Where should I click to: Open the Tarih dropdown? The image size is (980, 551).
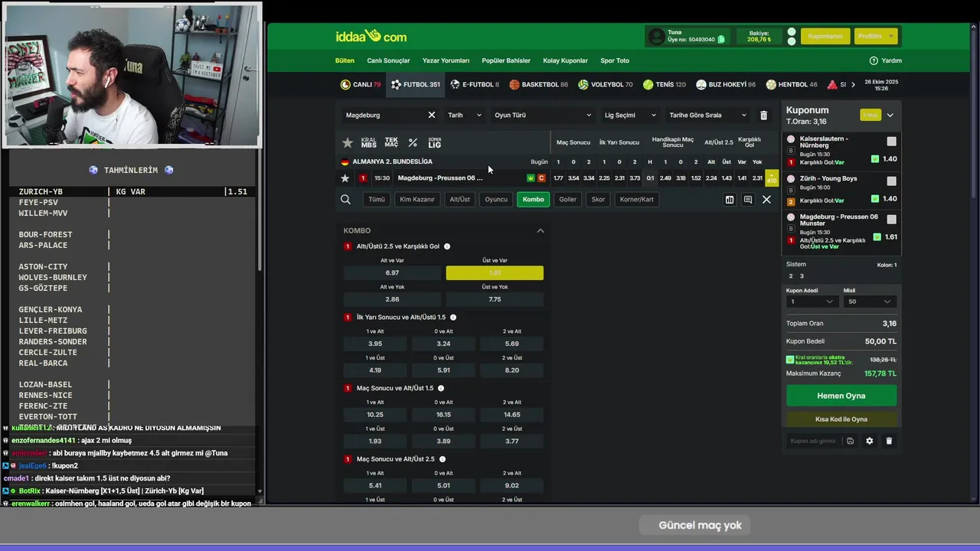point(465,115)
